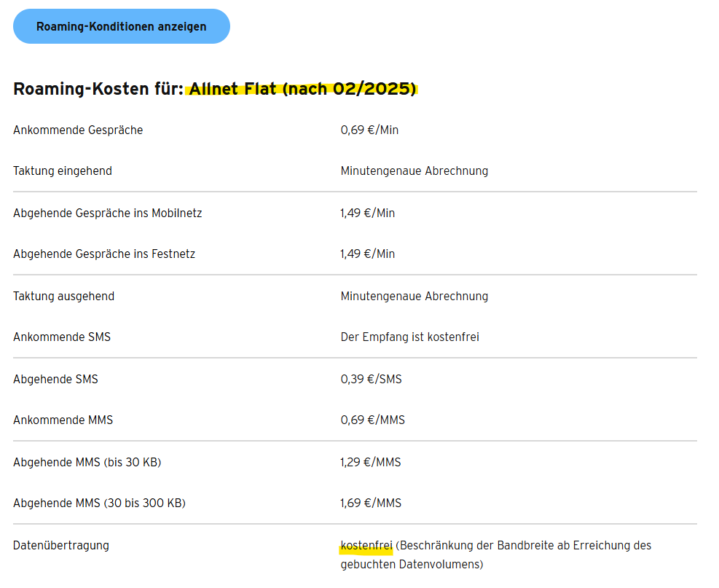Click the Ankommende SMS row label
The height and width of the screenshot is (588, 719).
62,337
